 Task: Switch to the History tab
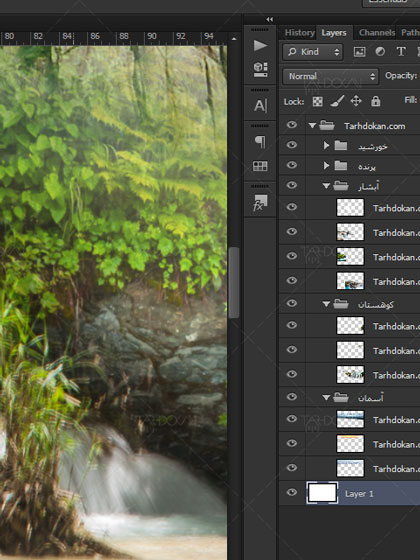coord(299,33)
